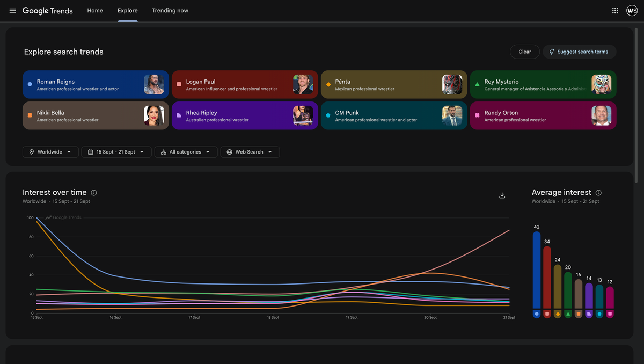The image size is (644, 364).
Task: Select the Roman Reigns average interest bar
Action: (x=537, y=271)
